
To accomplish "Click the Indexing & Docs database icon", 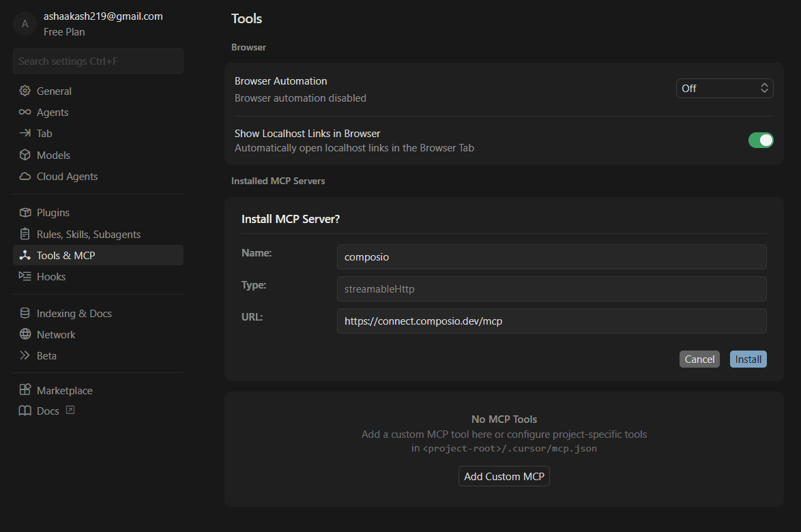I will pos(25,313).
